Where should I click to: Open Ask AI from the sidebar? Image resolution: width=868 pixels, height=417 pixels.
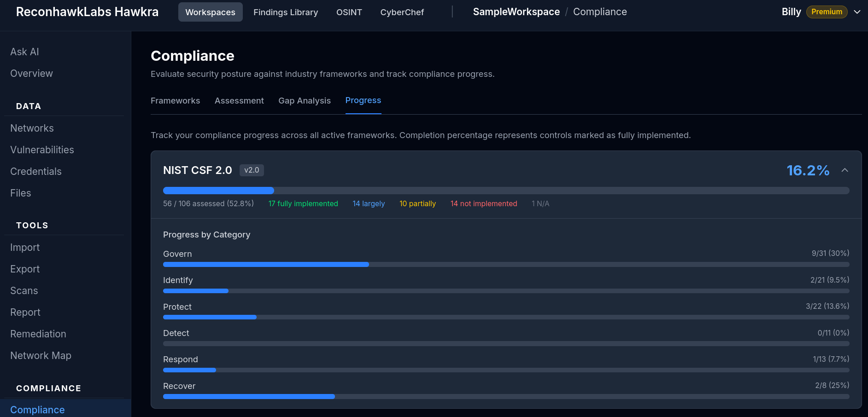(x=24, y=52)
